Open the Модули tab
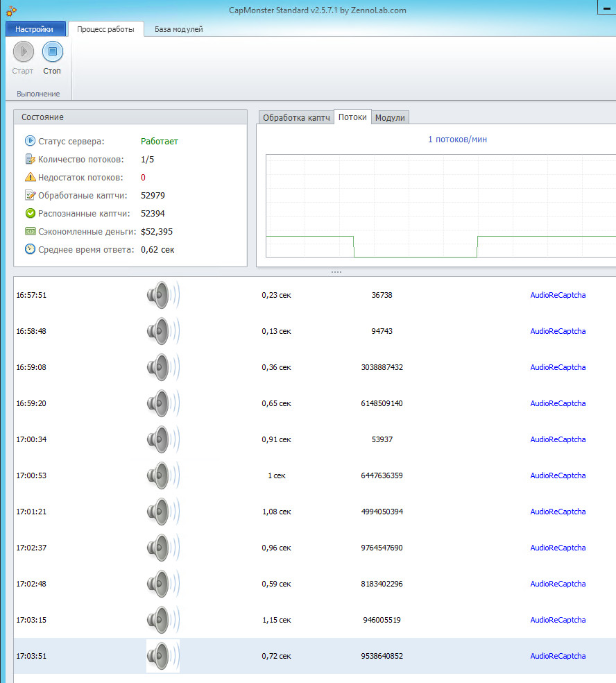The height and width of the screenshot is (683, 616). click(x=390, y=117)
